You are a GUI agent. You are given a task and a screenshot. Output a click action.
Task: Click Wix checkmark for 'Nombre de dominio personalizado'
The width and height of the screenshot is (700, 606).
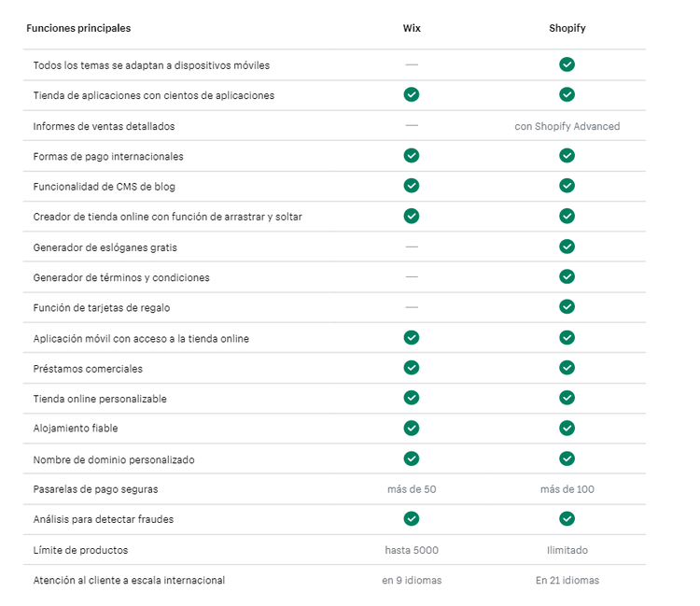[412, 458]
